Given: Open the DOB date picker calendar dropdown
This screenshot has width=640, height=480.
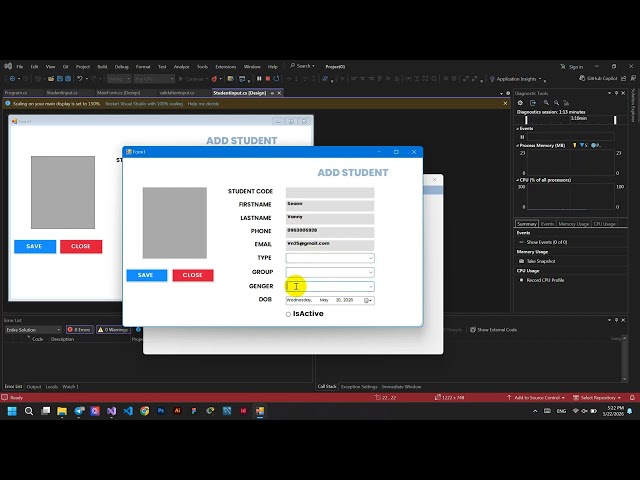Looking at the screenshot, I should [368, 300].
